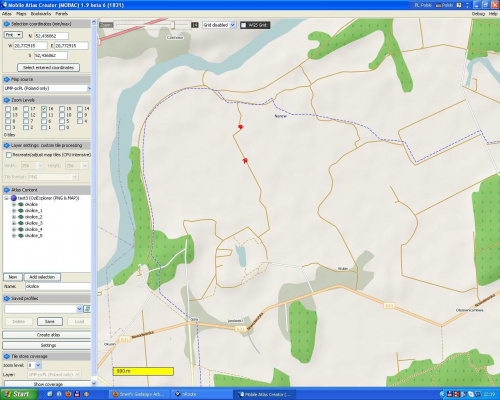The width and height of the screenshot is (500, 400).
Task: Collapse the Tile store coverage panel icon
Action: pos(6,356)
